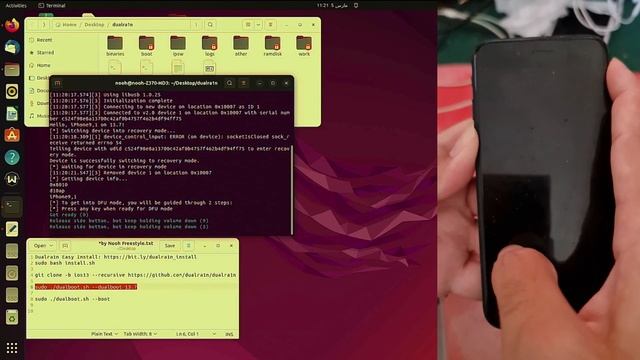The width and height of the screenshot is (640, 360).
Task: Open the binaries folder in Files
Action: coord(115,46)
